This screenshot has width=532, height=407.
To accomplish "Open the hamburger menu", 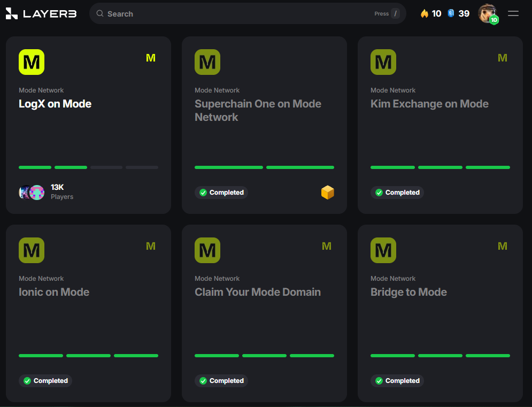I will 513,14.
